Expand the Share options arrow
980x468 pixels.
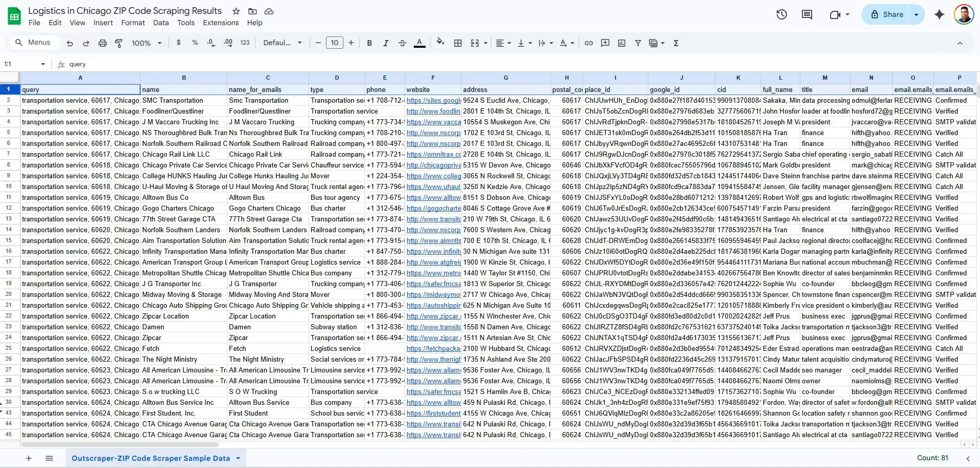tap(916, 14)
